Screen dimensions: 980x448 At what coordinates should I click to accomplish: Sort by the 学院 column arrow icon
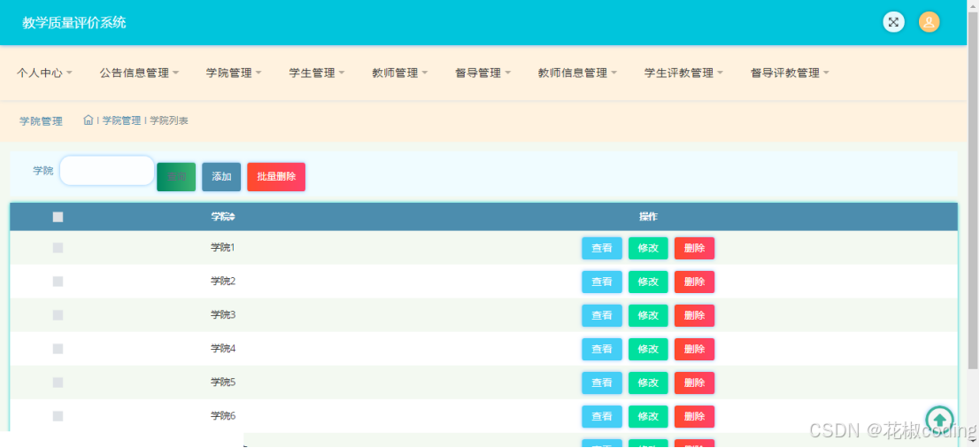click(232, 217)
